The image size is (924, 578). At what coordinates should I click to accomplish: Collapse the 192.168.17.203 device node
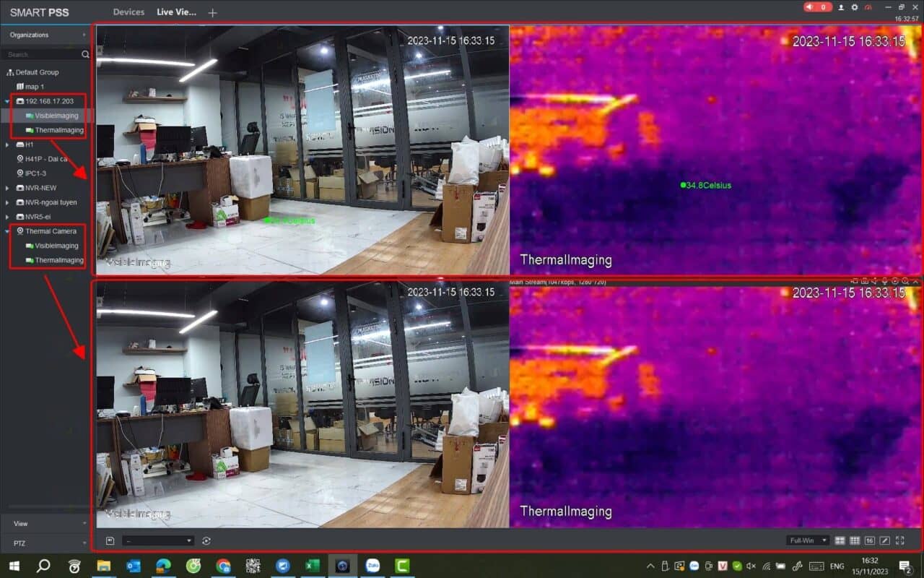click(x=7, y=101)
